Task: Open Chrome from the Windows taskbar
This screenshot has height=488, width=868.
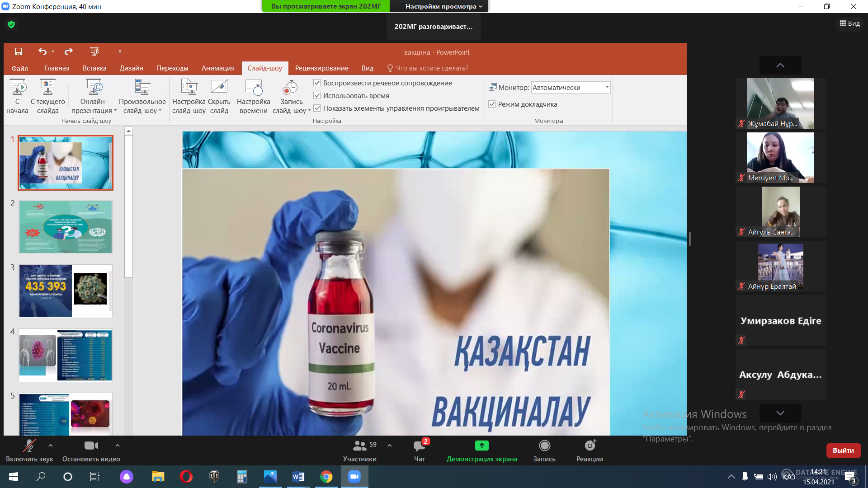Action: [x=326, y=476]
